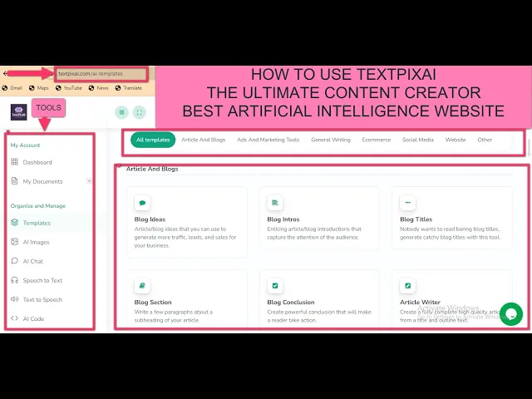
Task: Switch to the Other tab
Action: point(485,140)
